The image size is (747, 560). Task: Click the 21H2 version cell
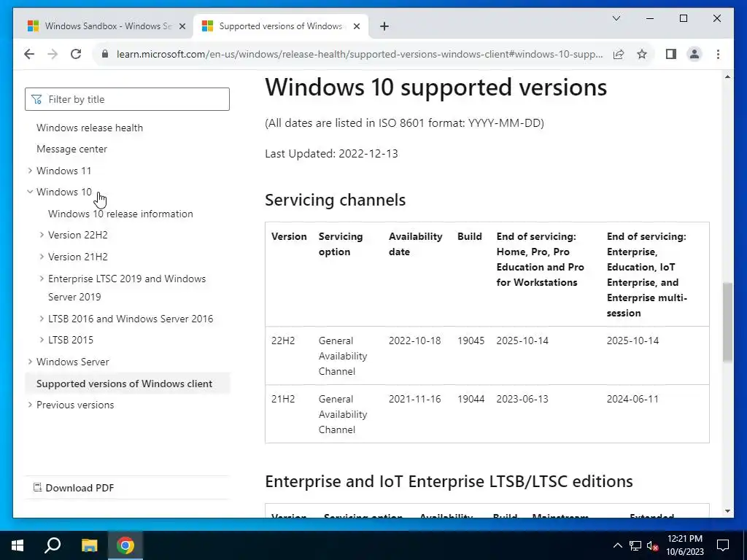click(x=283, y=399)
